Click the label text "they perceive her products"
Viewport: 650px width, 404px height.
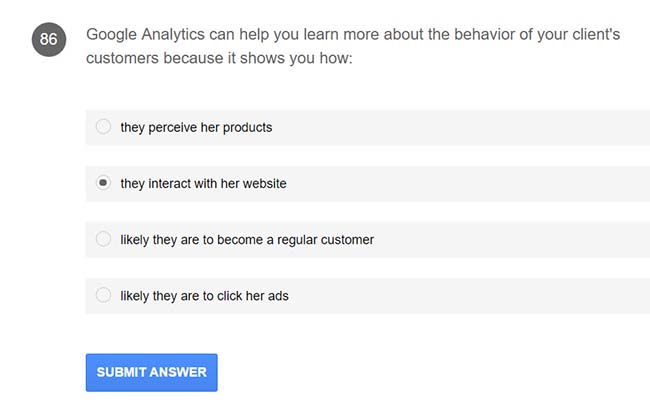(x=196, y=127)
